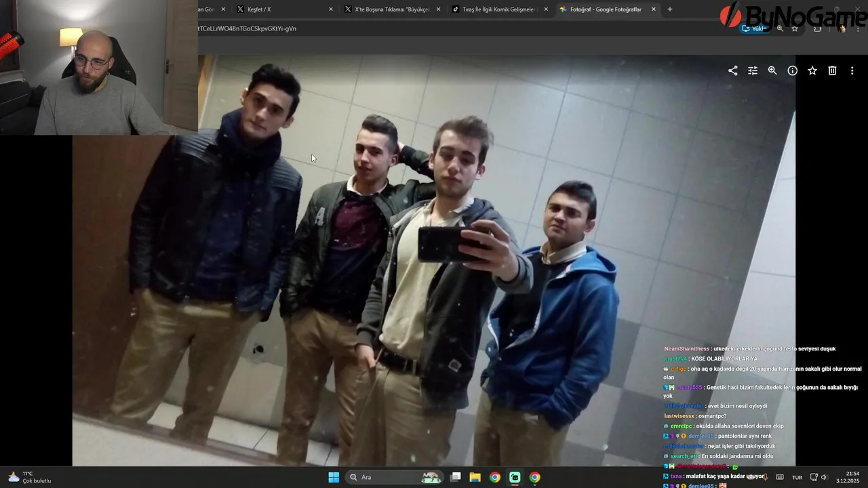Click the Yükle install button in address bar
The height and width of the screenshot is (488, 868).
click(x=754, y=28)
